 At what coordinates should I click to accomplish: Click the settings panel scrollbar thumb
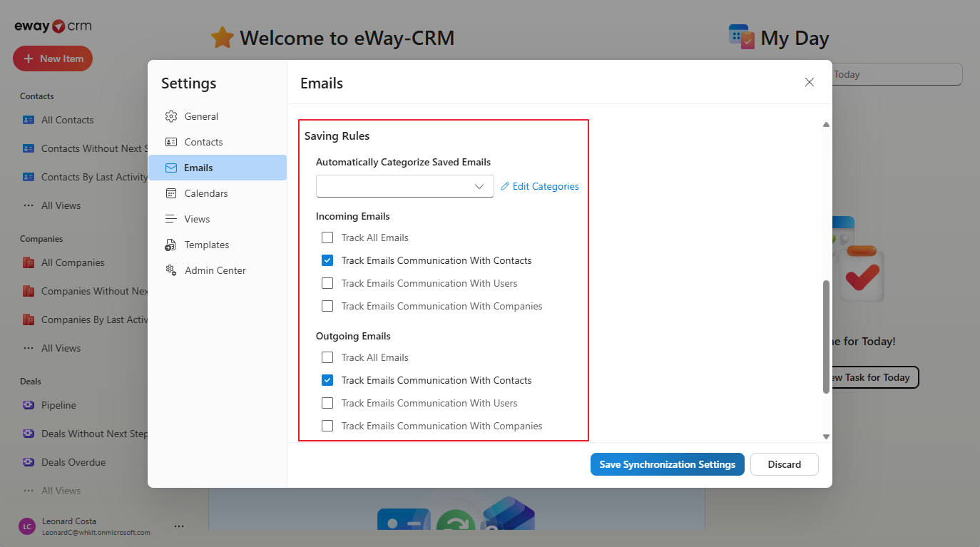[826, 337]
